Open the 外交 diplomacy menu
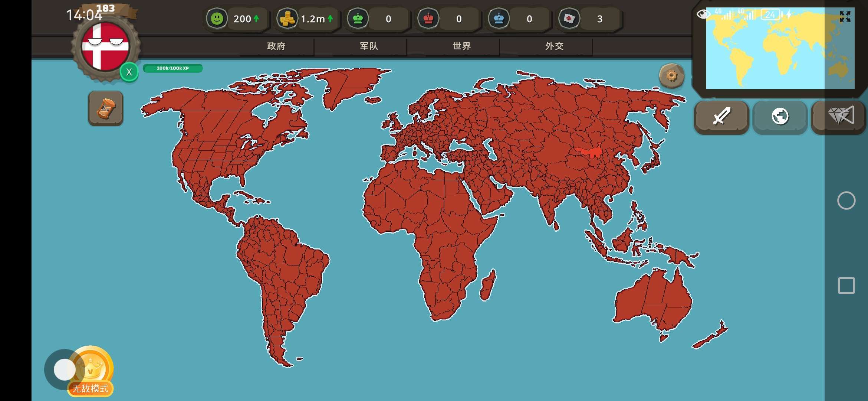The height and width of the screenshot is (401, 868). [554, 46]
